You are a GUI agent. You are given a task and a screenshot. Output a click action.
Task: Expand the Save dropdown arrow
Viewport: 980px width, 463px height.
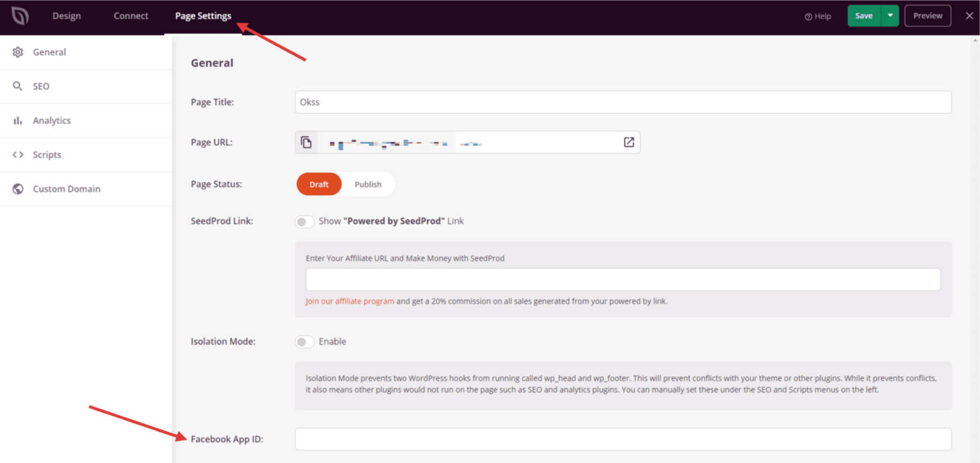pos(890,16)
